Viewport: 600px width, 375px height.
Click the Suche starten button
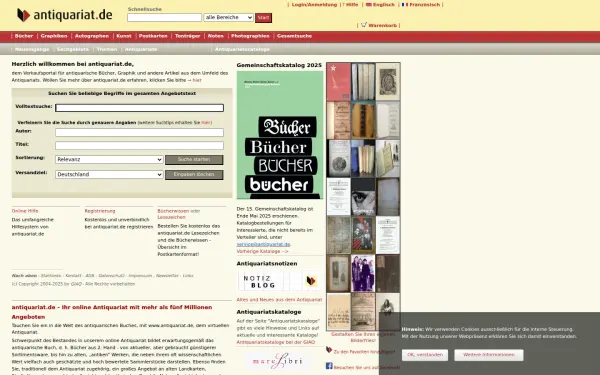click(194, 160)
